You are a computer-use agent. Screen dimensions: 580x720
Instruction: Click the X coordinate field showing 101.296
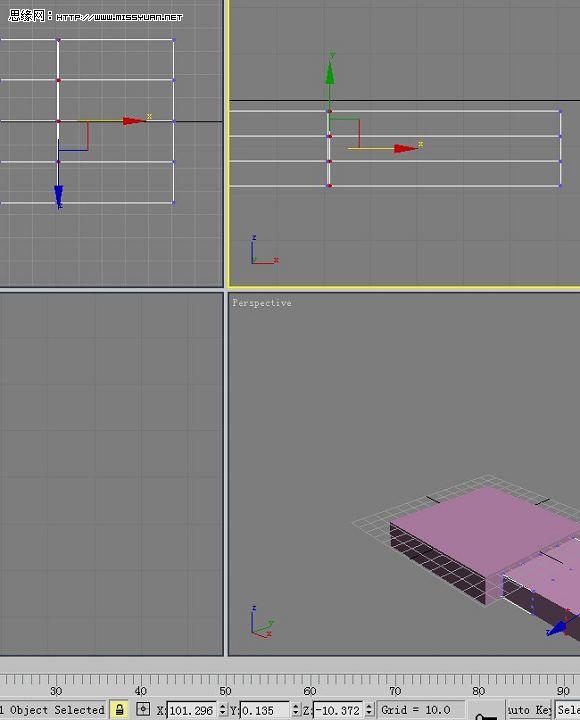pos(192,710)
